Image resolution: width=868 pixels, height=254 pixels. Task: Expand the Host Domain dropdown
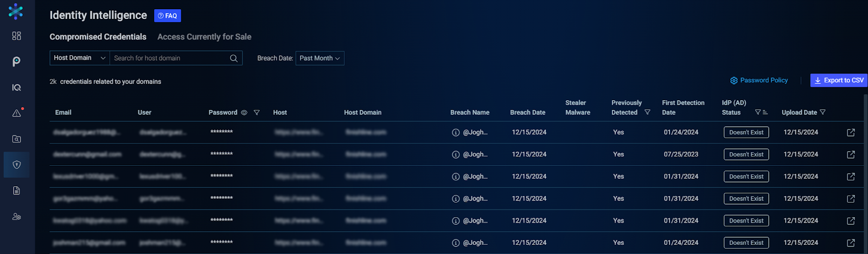click(80, 58)
